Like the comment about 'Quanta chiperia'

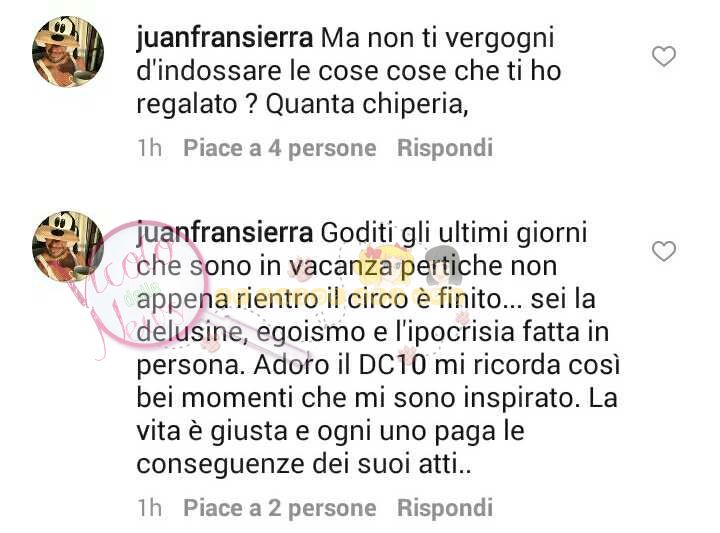click(664, 56)
